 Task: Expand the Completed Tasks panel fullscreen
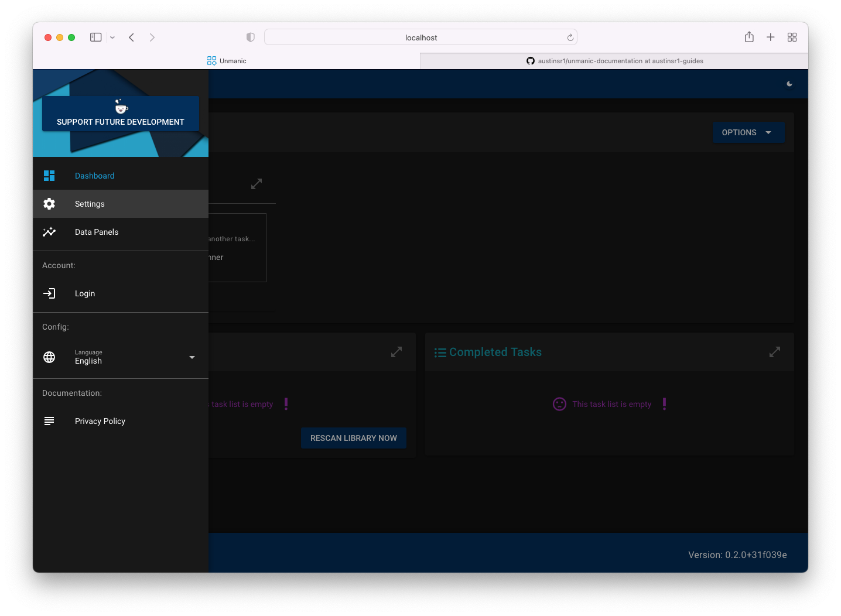click(x=774, y=352)
